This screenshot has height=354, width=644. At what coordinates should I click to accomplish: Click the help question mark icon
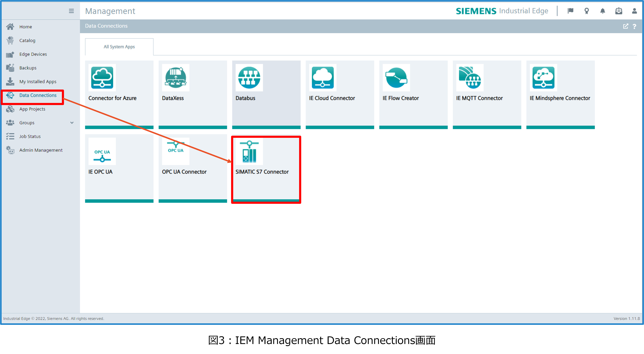pos(634,26)
